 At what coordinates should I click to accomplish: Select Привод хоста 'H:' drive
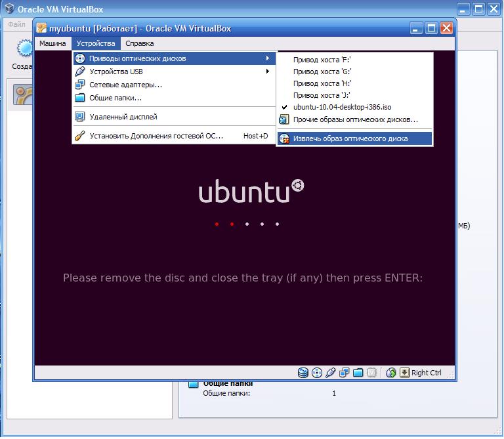point(354,83)
